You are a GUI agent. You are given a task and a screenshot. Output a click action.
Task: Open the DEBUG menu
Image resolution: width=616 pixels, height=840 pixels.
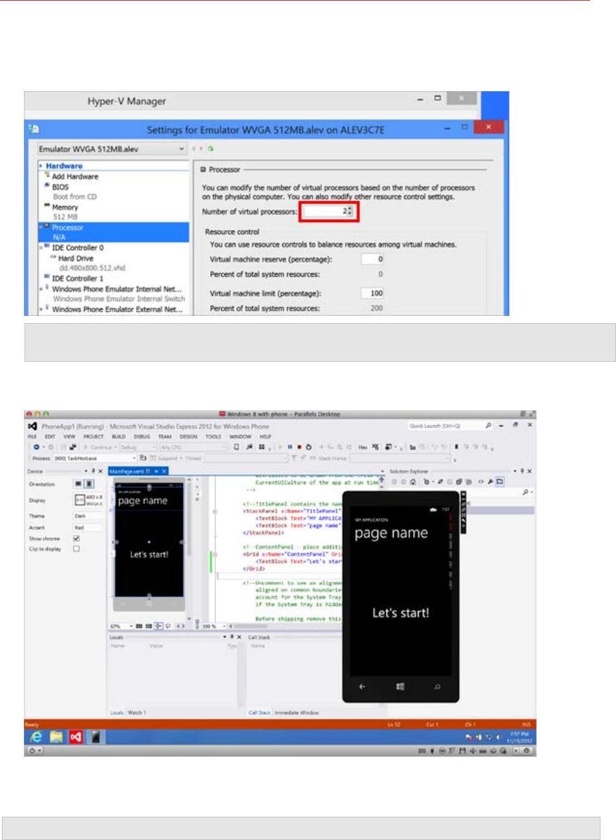[x=142, y=437]
